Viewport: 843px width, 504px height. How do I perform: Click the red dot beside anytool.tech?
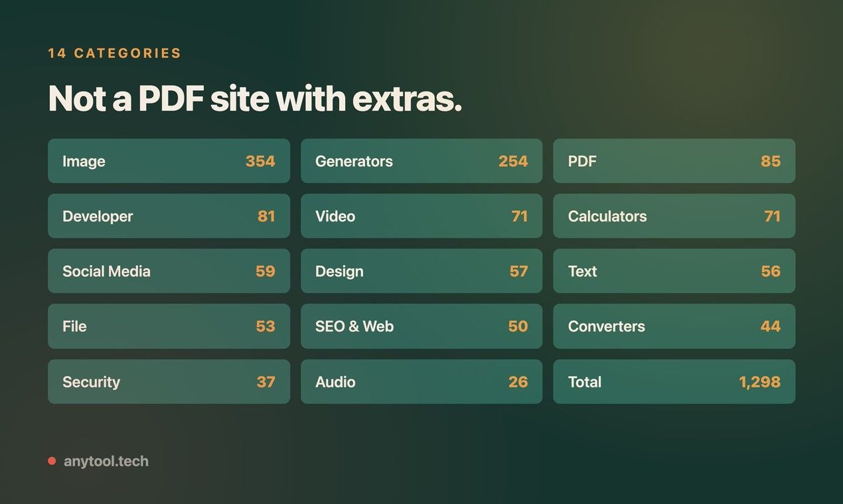pyautogui.click(x=52, y=461)
